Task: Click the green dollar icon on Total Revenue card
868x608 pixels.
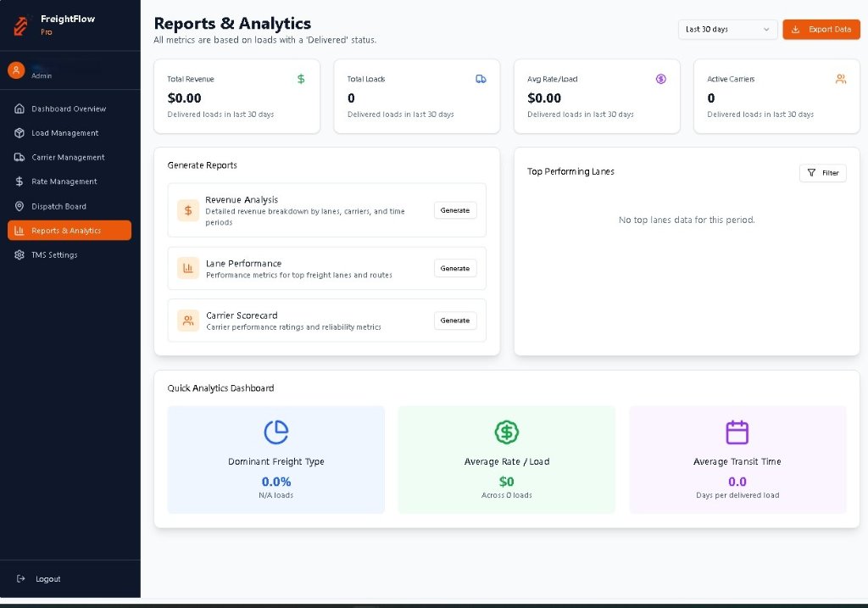Action: click(301, 79)
